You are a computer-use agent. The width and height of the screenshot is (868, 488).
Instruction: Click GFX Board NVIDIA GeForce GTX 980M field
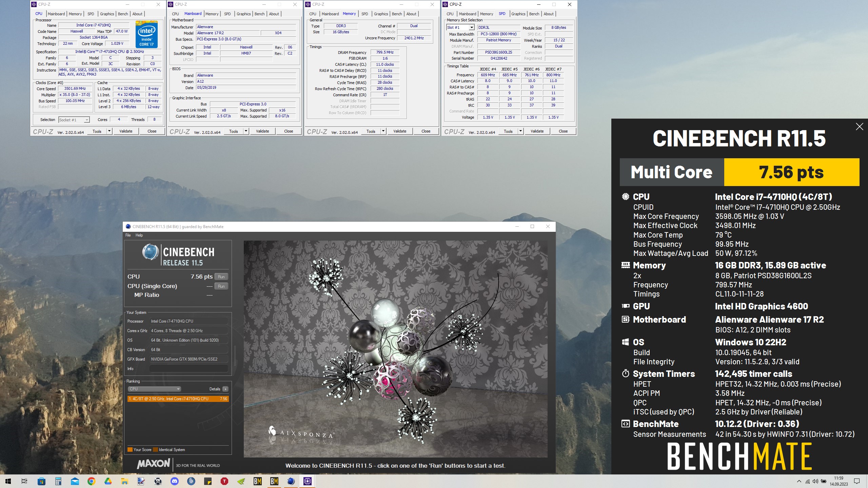click(189, 359)
